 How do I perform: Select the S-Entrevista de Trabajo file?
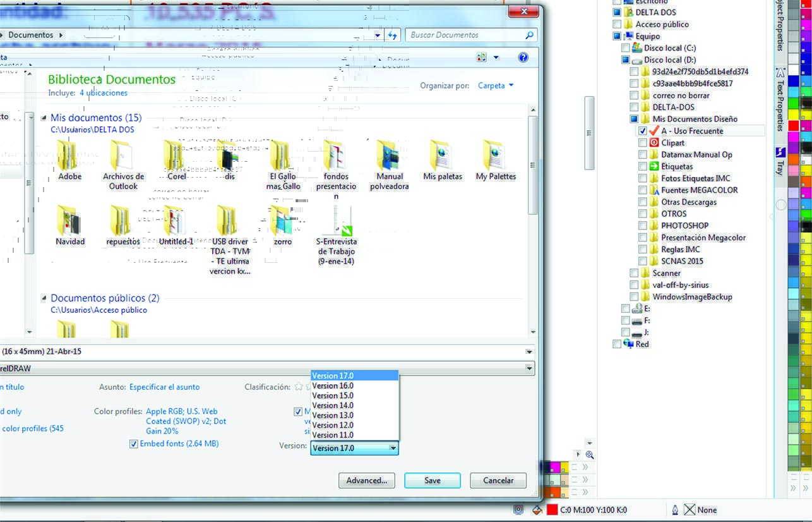pos(337,235)
